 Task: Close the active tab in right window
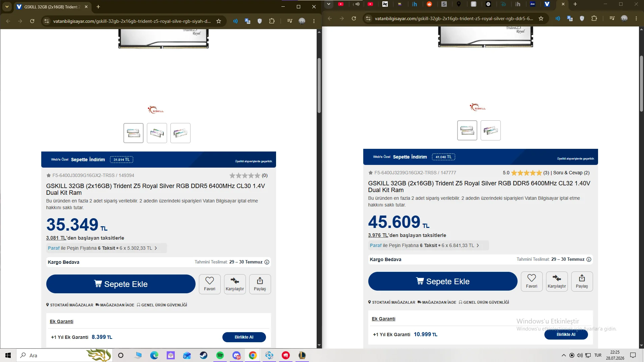(563, 4)
